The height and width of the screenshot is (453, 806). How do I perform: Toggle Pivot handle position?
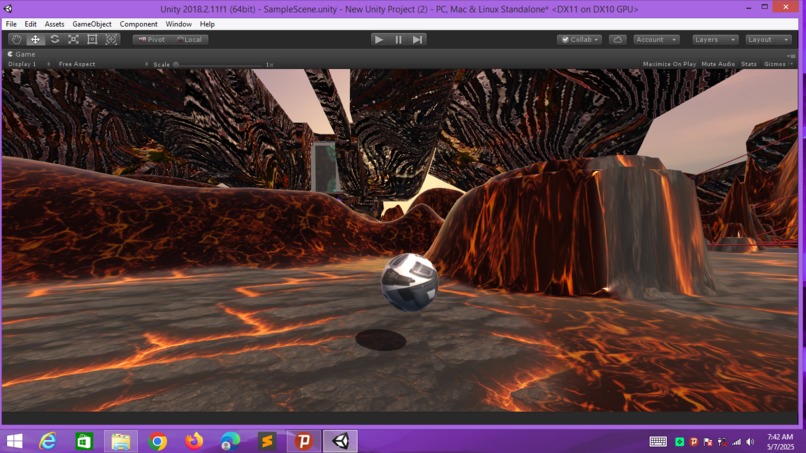(152, 40)
